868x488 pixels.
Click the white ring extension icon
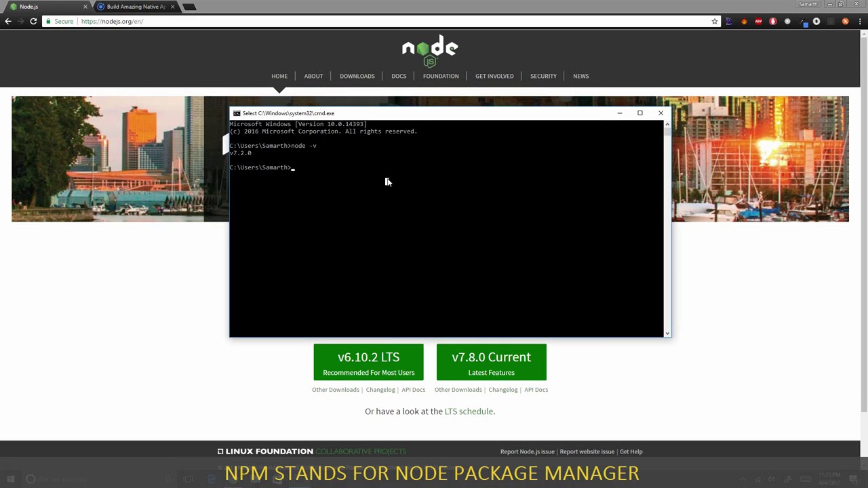[816, 21]
